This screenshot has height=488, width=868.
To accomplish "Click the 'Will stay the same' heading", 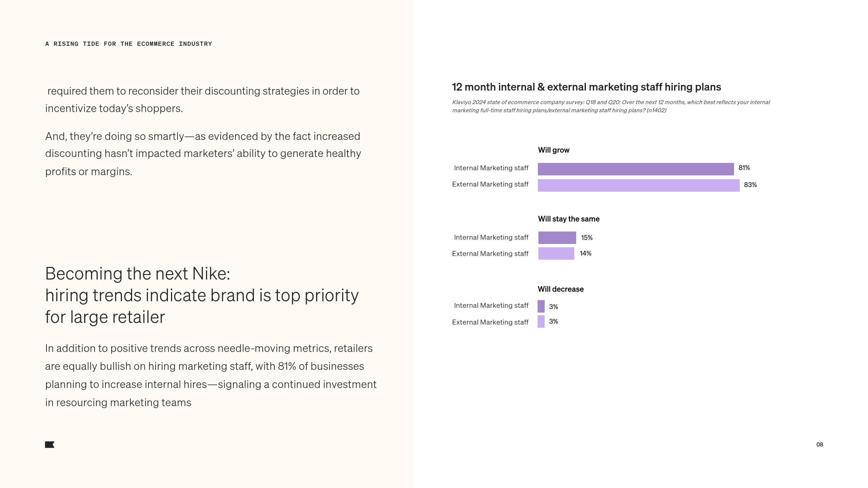I will click(568, 219).
